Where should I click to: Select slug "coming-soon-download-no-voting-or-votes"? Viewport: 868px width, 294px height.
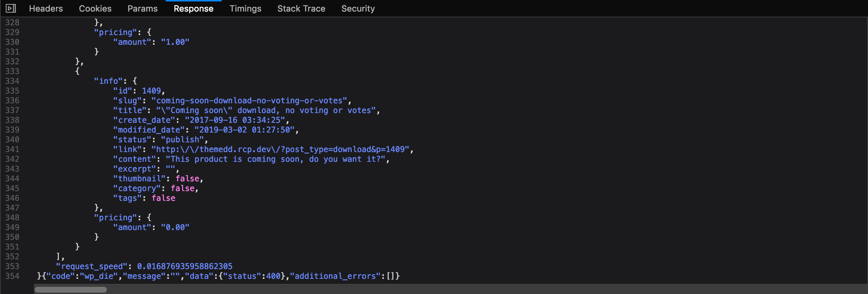point(249,100)
